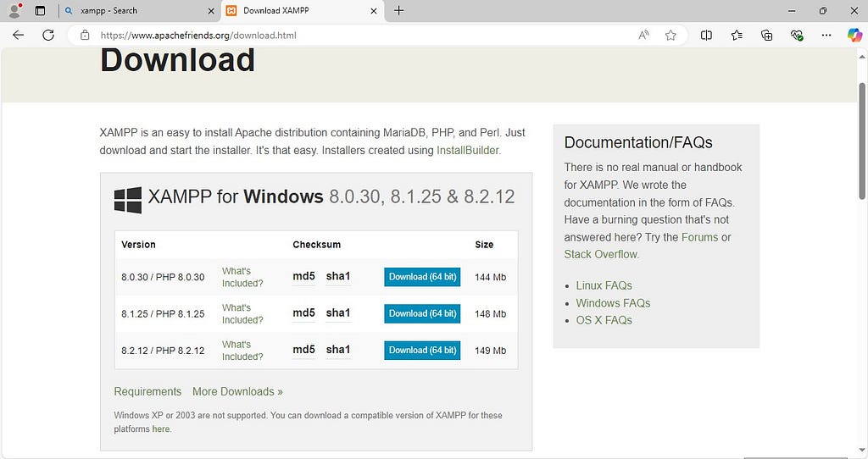Click the Checksum column header
The width and height of the screenshot is (868, 459).
click(317, 245)
